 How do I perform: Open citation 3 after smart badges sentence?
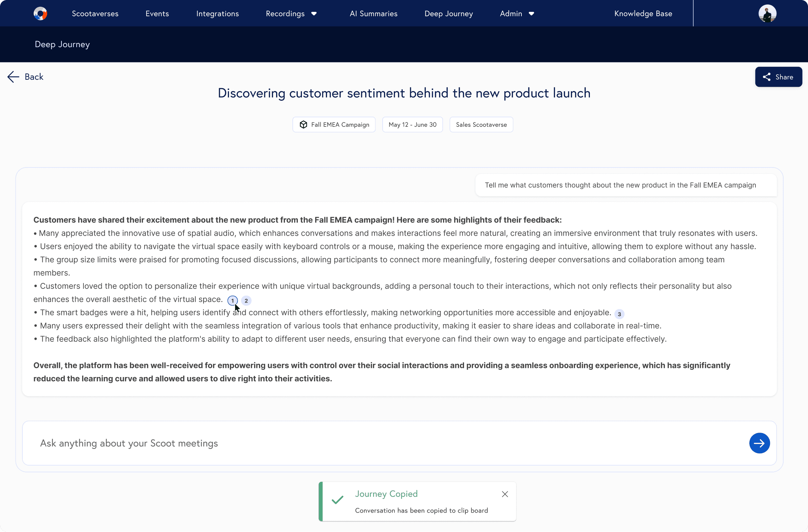[x=620, y=314]
